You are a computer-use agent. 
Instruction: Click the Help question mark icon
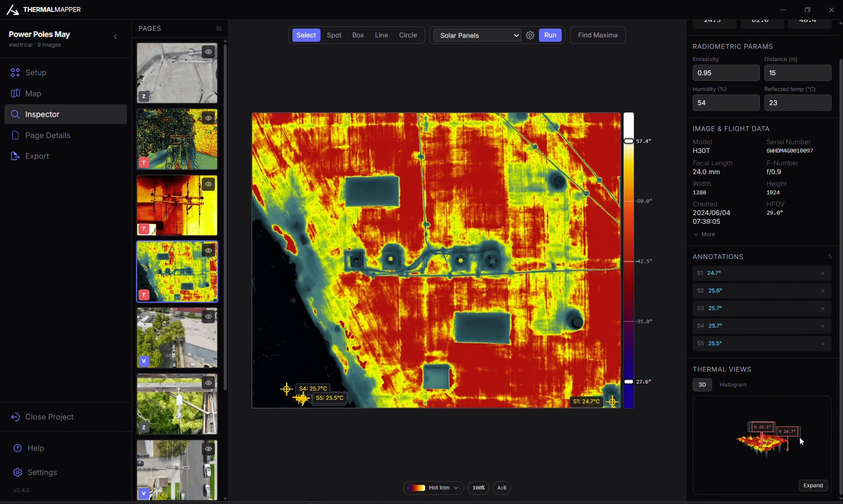pyautogui.click(x=17, y=448)
